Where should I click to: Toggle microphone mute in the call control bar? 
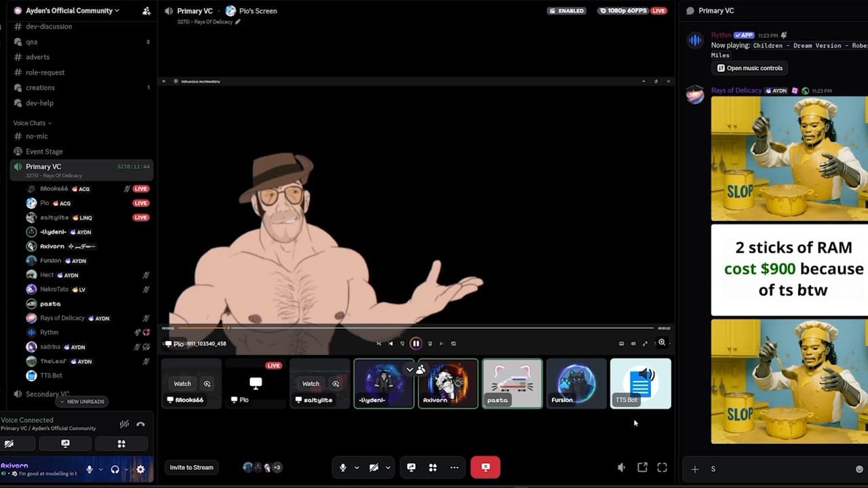(x=343, y=467)
